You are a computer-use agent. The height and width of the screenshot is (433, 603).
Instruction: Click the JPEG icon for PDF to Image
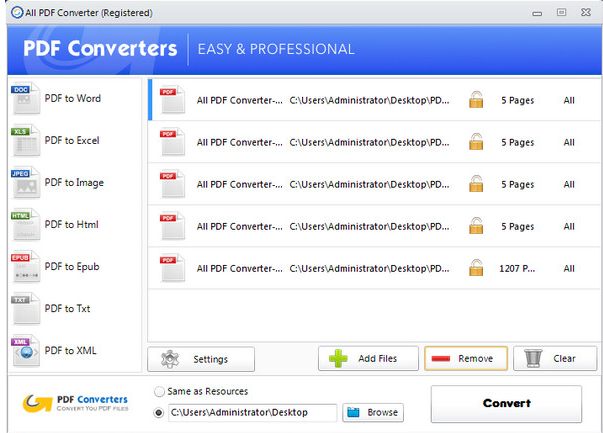point(25,182)
